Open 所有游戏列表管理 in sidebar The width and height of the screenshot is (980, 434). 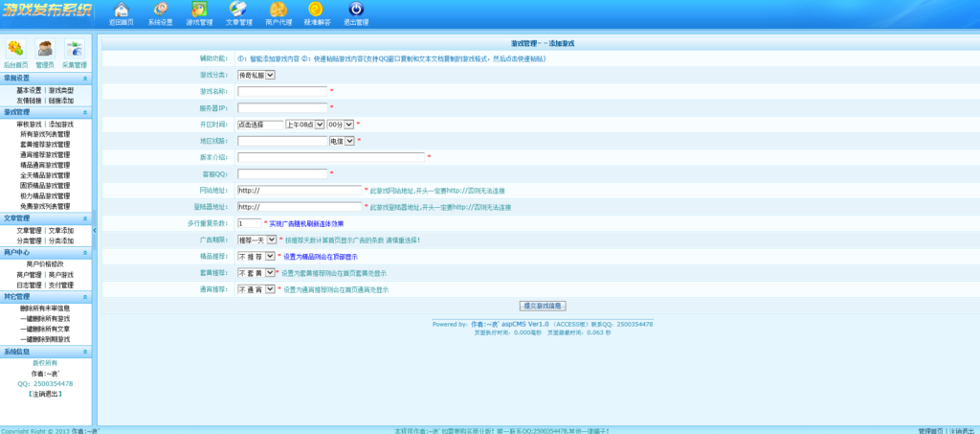(45, 134)
